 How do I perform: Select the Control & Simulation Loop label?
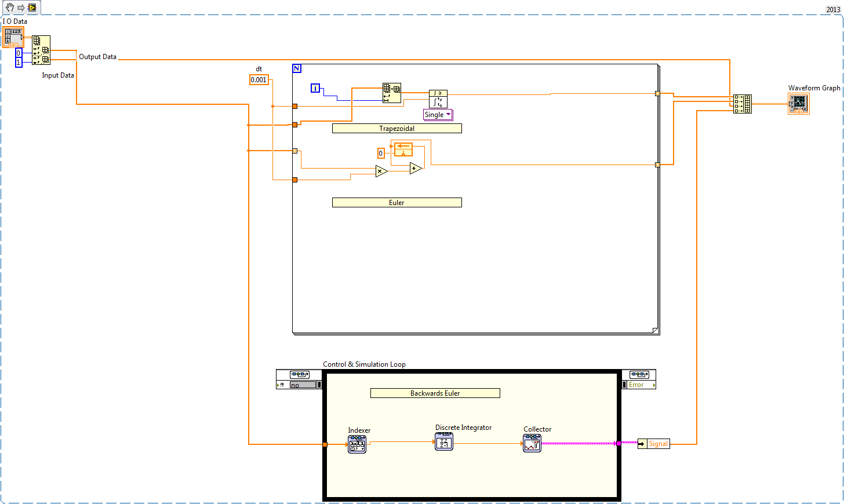click(364, 364)
